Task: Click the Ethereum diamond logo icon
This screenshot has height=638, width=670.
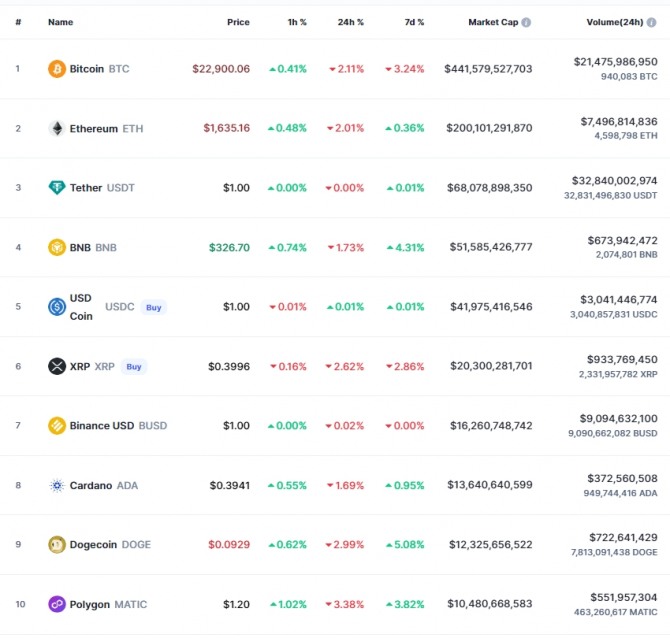Action: coord(57,128)
